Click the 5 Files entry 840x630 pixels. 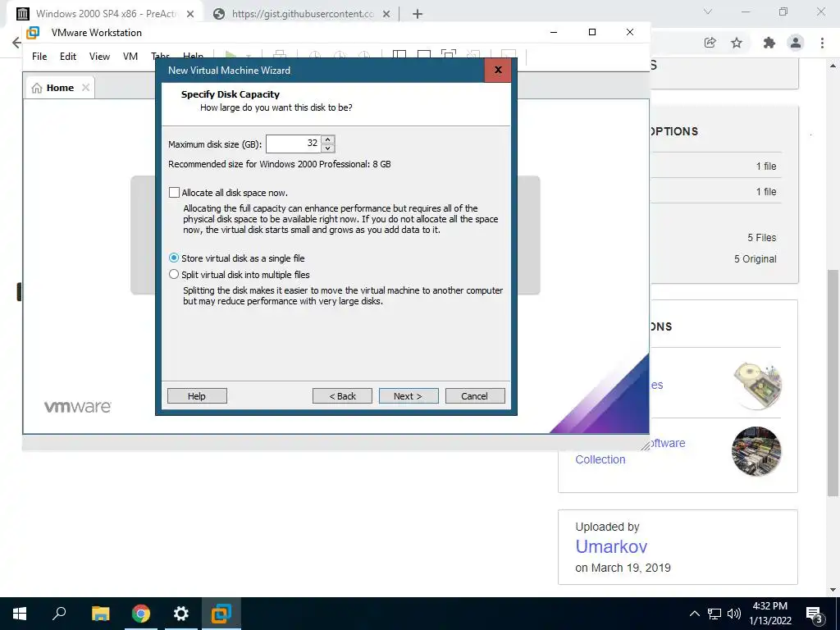[x=762, y=237]
